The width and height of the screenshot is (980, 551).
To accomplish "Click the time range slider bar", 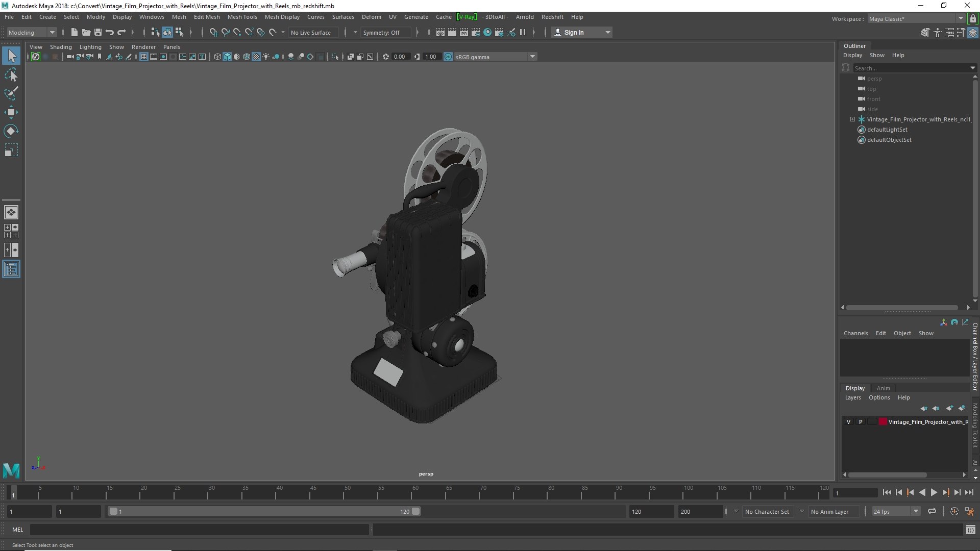I will 264,511.
